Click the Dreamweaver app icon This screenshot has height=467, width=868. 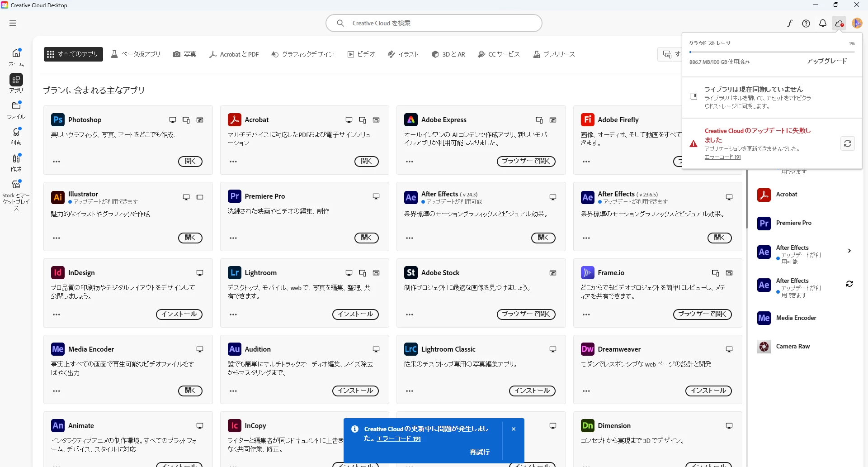click(587, 349)
